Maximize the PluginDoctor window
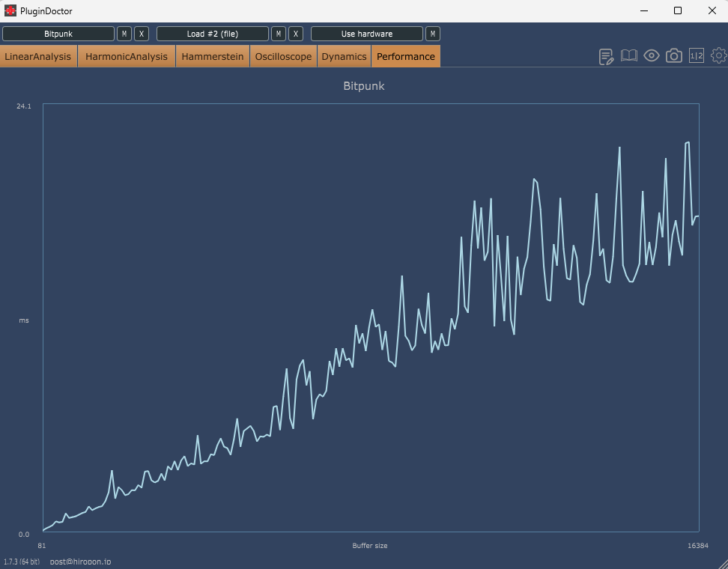 tap(678, 10)
